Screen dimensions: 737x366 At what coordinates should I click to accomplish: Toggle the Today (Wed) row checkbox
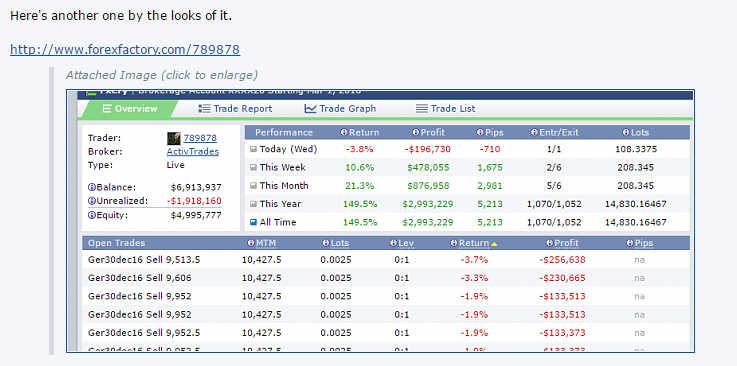click(253, 149)
